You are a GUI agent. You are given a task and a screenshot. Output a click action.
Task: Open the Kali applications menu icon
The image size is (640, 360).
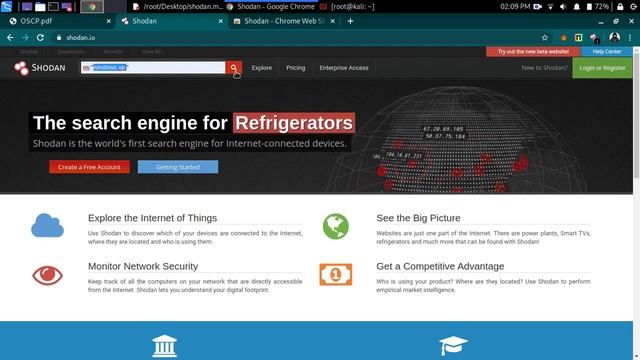click(x=7, y=6)
